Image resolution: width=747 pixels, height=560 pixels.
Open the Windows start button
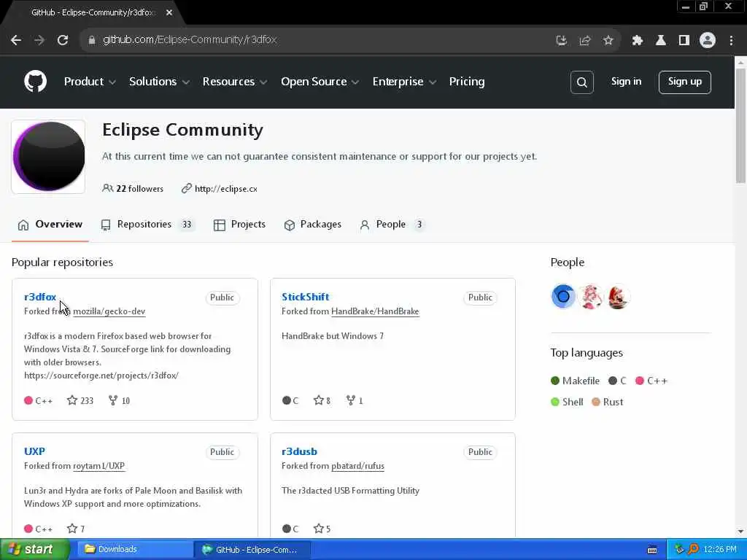point(34,549)
